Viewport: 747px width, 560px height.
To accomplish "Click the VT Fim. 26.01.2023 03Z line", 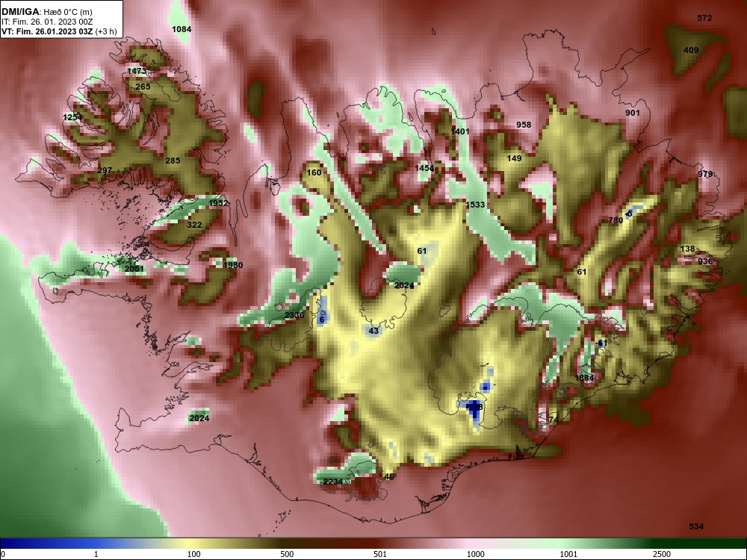I will click(59, 32).
